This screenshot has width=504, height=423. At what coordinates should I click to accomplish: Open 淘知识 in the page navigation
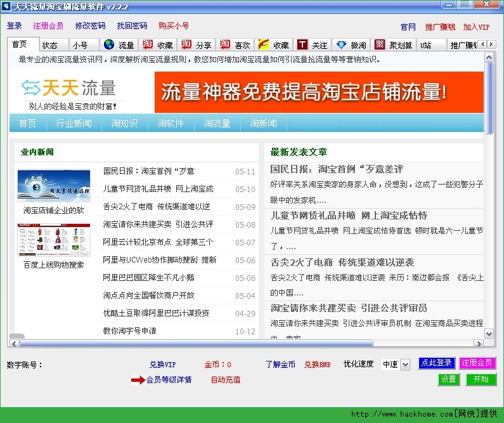[124, 123]
